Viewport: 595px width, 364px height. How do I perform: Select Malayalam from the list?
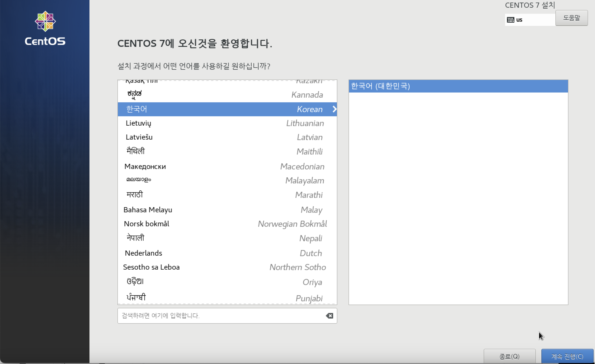pos(227,180)
